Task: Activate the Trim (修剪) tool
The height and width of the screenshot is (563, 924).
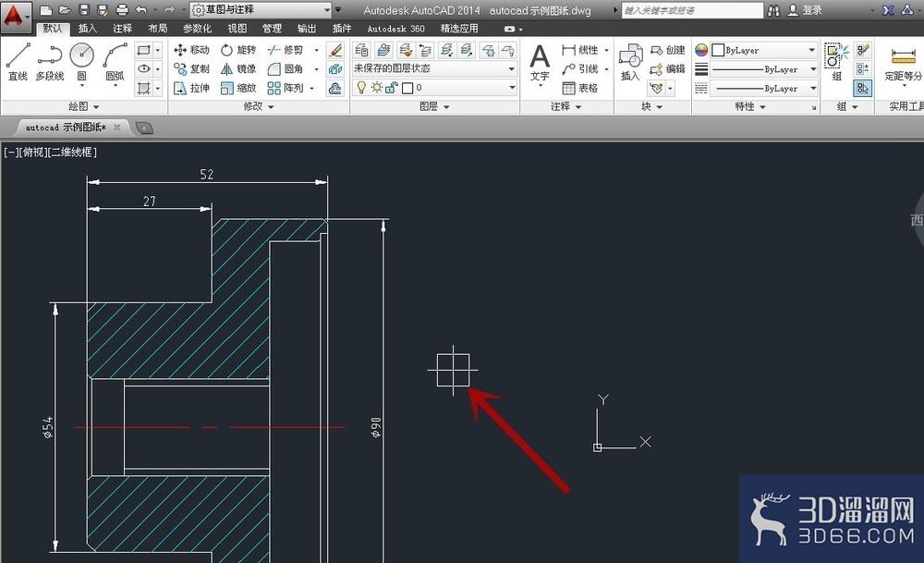Action: tap(286, 50)
